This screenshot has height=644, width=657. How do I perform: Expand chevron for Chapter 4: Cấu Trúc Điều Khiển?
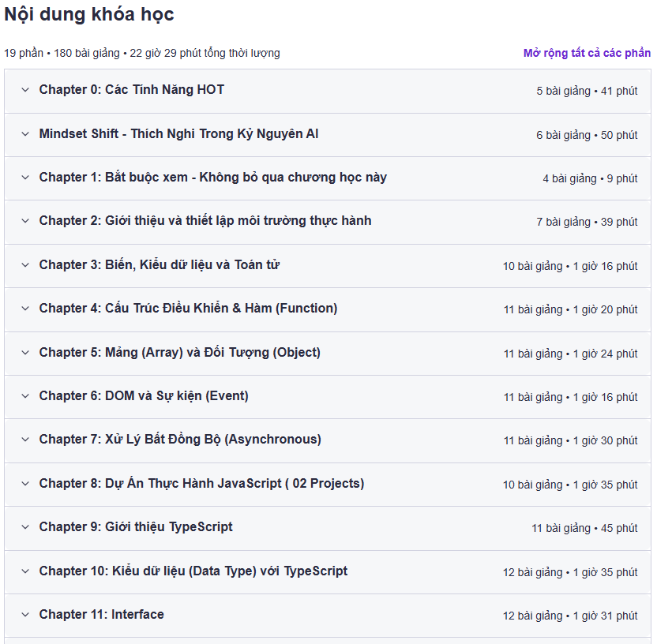point(25,309)
